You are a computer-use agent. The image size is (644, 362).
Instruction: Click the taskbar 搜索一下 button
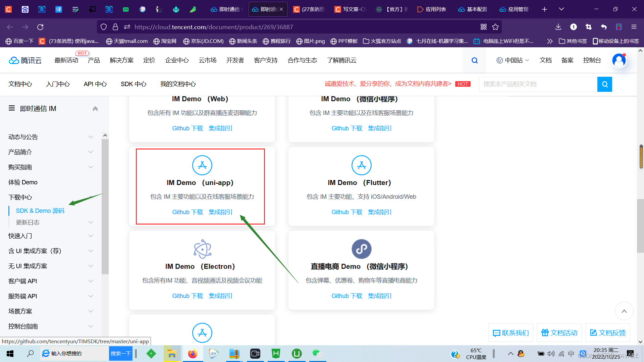tap(121, 354)
